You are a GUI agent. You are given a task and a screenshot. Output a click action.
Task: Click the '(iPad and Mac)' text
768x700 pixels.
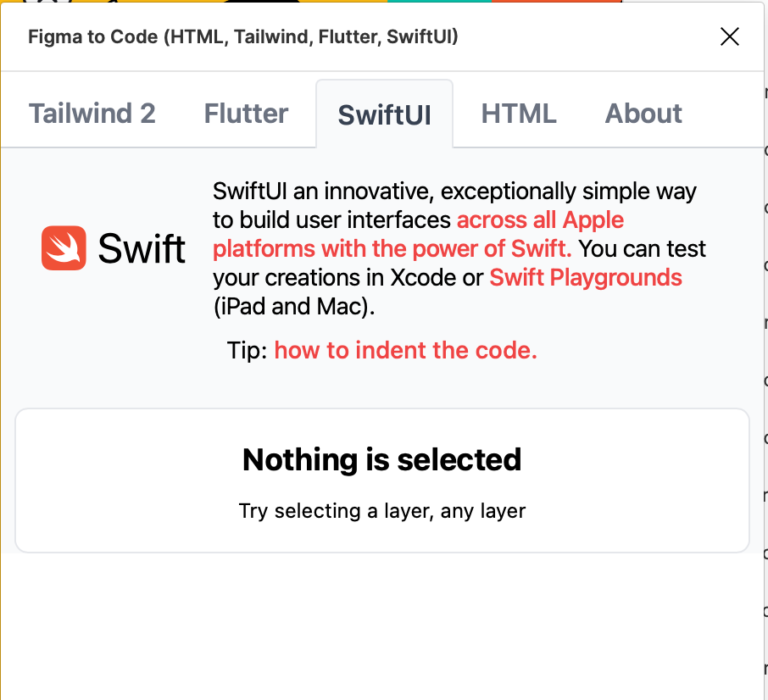click(293, 306)
